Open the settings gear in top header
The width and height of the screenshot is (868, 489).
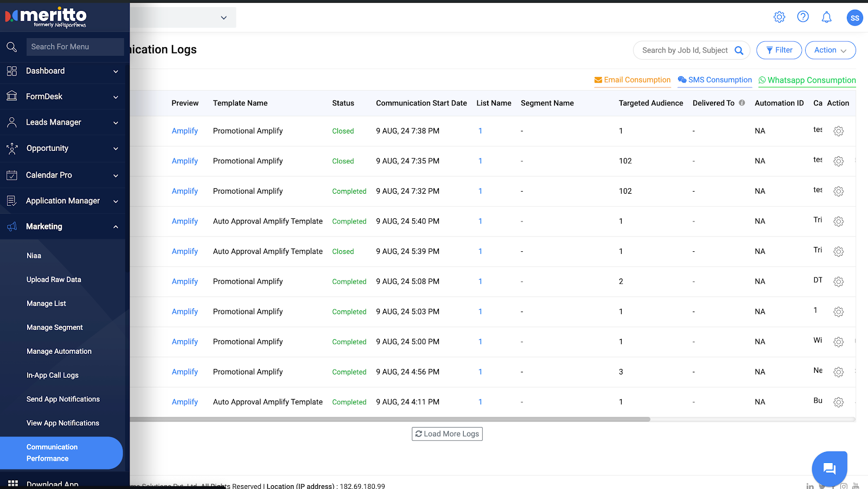pyautogui.click(x=779, y=17)
